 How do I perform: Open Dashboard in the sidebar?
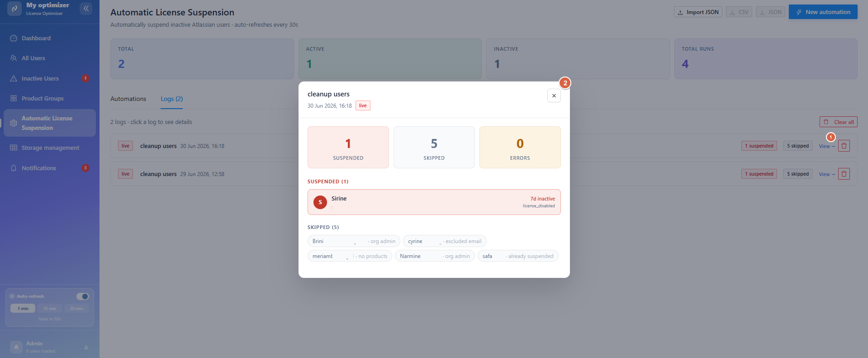tap(50, 38)
